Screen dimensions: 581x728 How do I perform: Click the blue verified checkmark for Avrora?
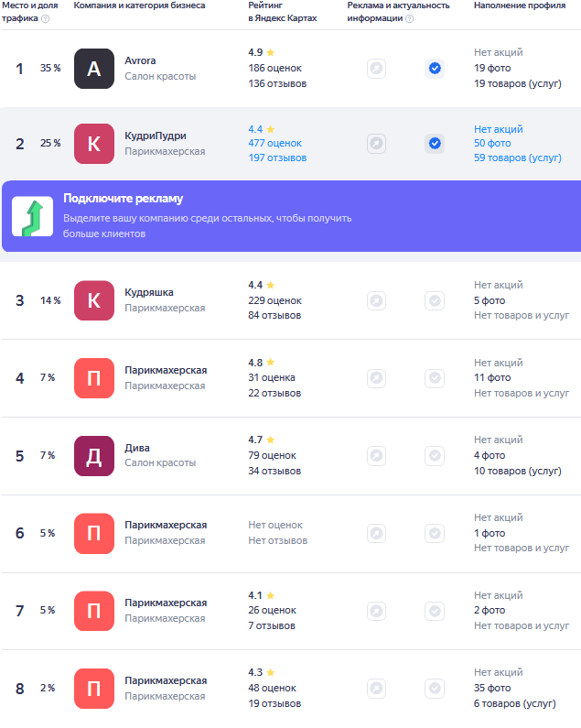tap(435, 69)
